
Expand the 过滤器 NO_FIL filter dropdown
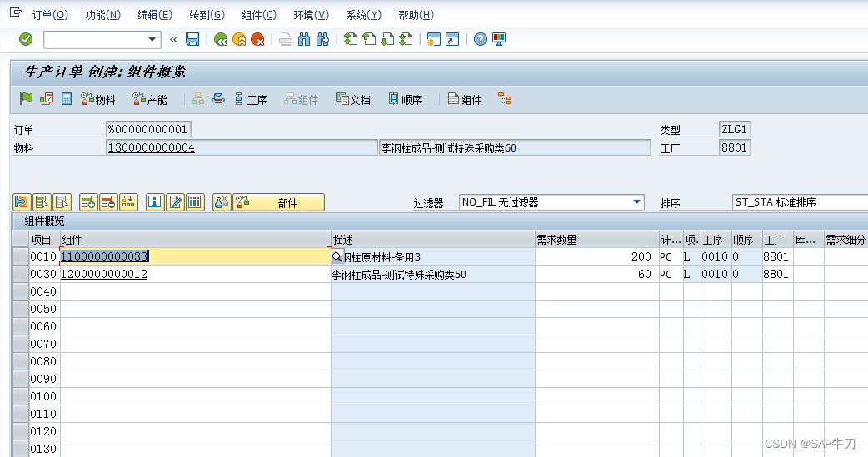point(637,202)
